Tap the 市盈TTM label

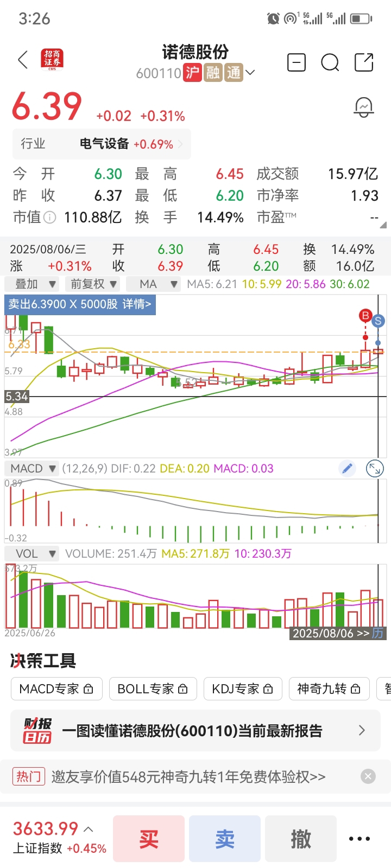pos(277,218)
